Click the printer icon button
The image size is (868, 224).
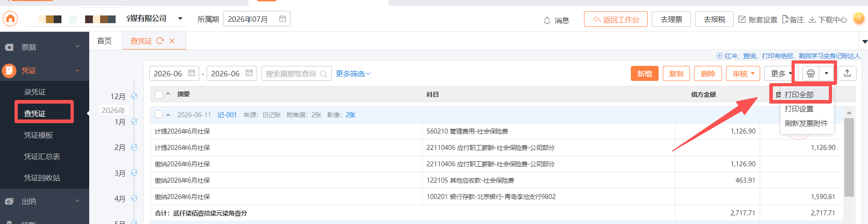[811, 74]
